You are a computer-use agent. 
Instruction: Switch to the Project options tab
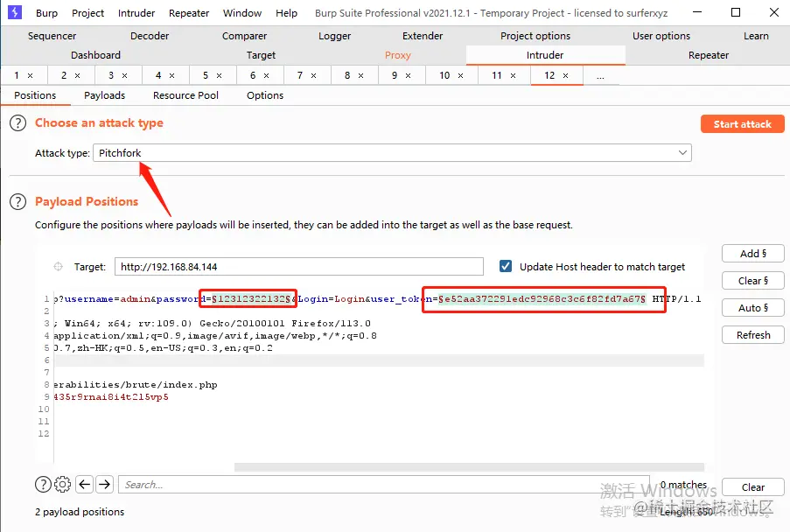coord(535,36)
